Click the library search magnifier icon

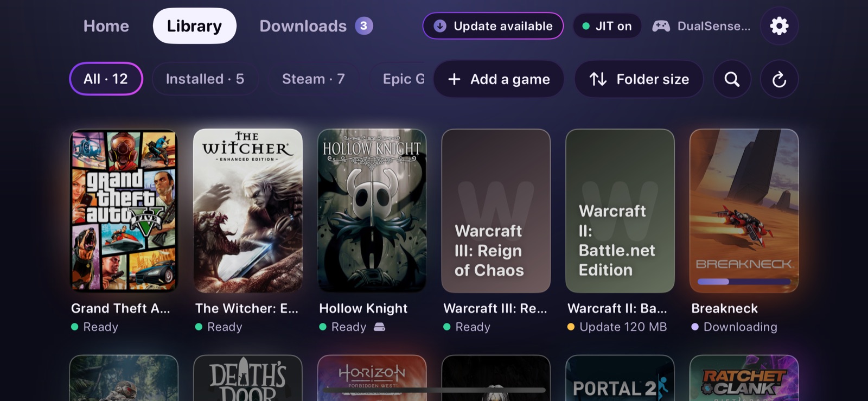point(732,79)
